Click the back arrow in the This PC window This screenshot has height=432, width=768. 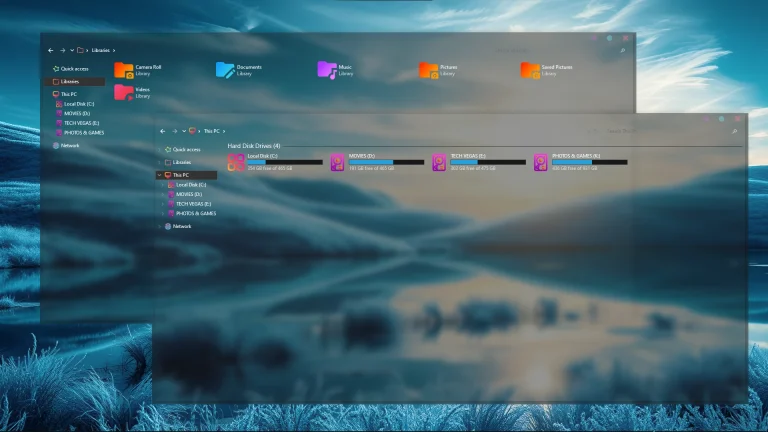tap(163, 131)
